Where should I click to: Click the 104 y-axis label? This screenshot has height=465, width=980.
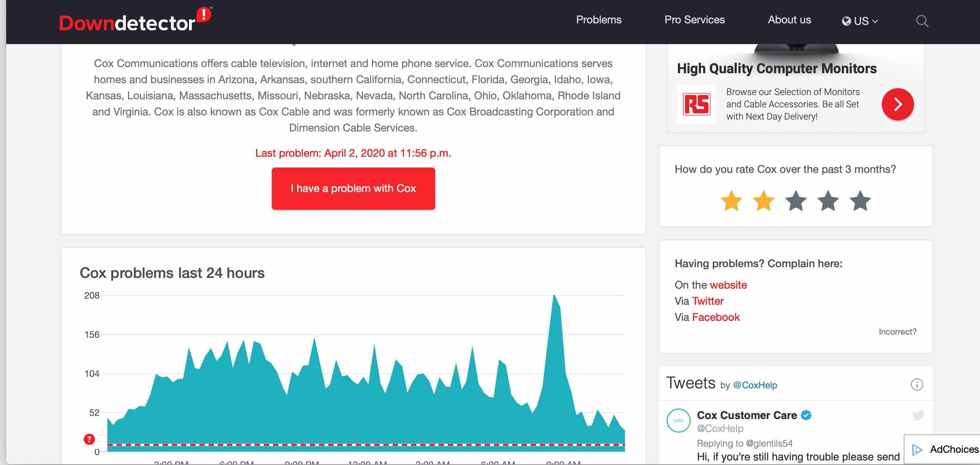pos(92,373)
